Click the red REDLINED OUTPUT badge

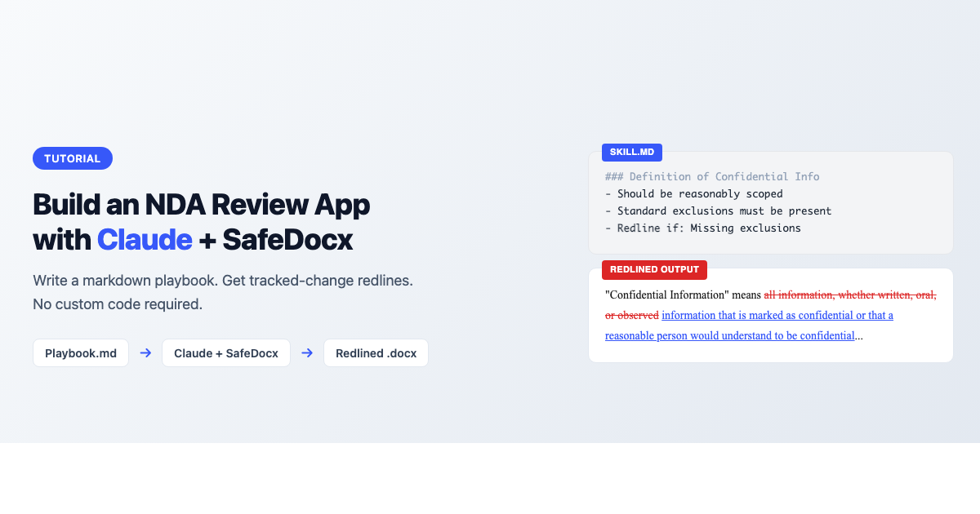pyautogui.click(x=654, y=269)
